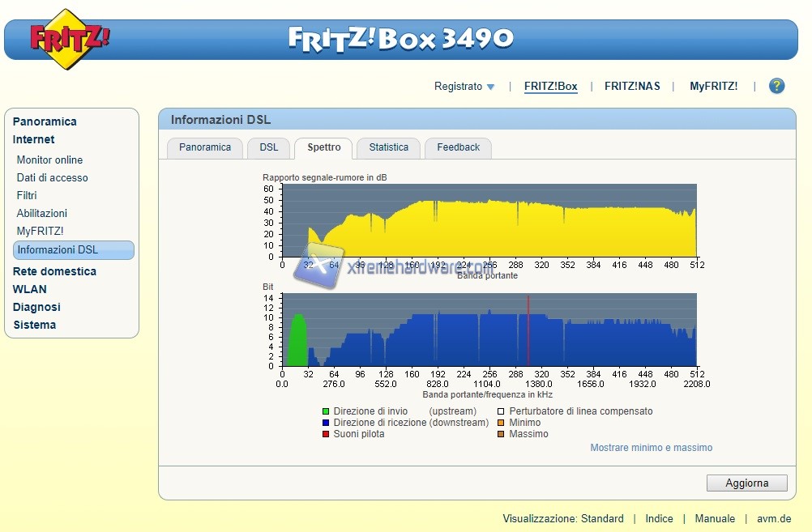Image resolution: width=812 pixels, height=532 pixels.
Task: Expand the WLAN sidebar section
Action: click(x=29, y=289)
